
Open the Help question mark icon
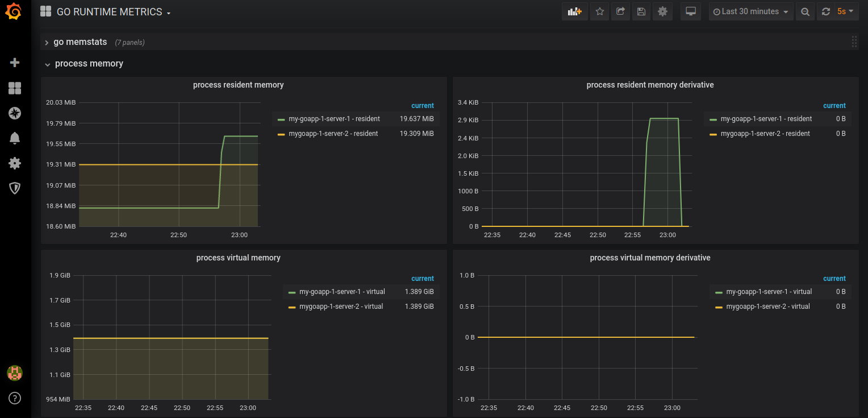coord(15,398)
